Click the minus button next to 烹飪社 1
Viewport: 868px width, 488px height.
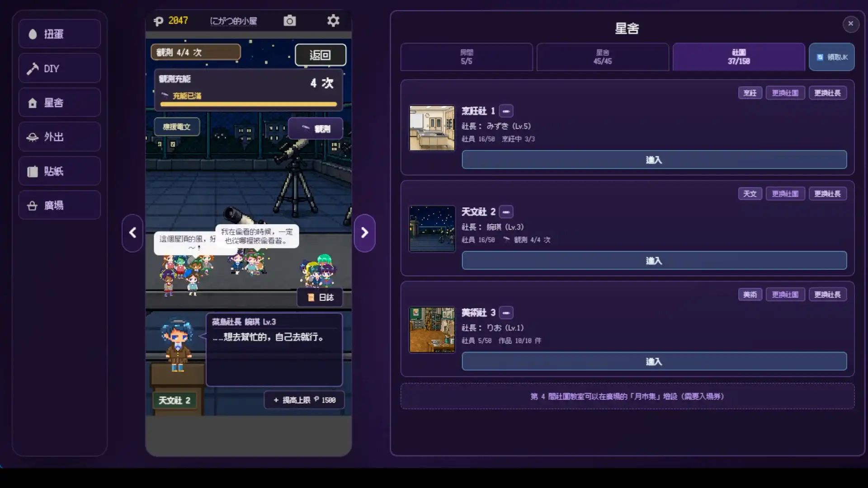(x=506, y=111)
